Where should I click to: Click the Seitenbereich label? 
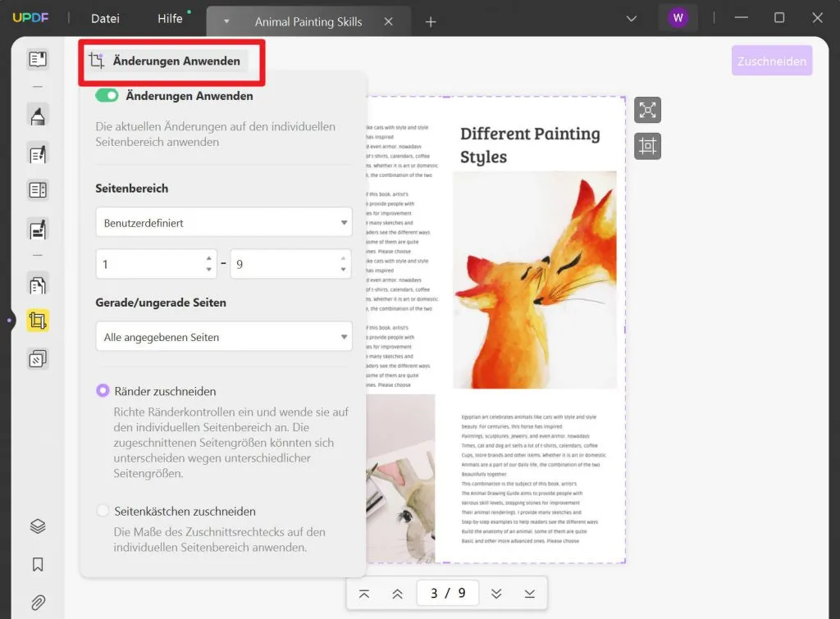click(x=132, y=189)
